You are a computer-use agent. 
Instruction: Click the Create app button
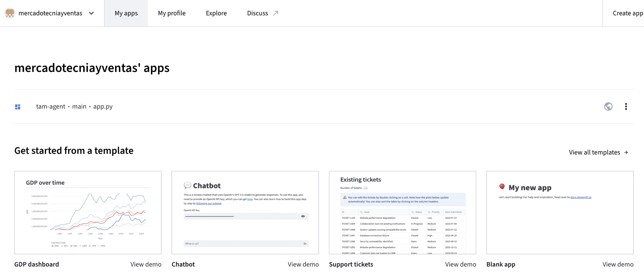tap(628, 13)
